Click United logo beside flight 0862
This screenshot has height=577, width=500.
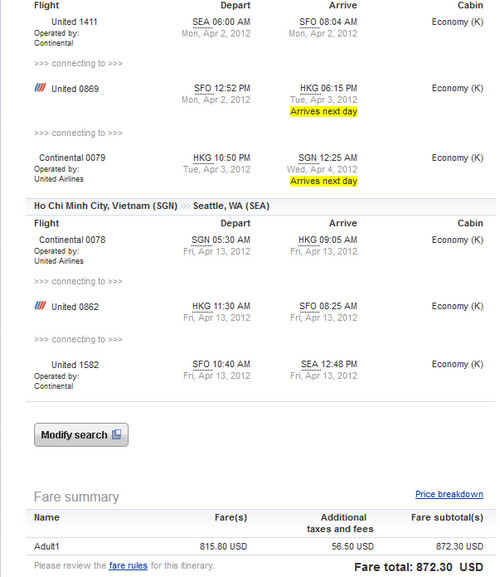tap(40, 305)
